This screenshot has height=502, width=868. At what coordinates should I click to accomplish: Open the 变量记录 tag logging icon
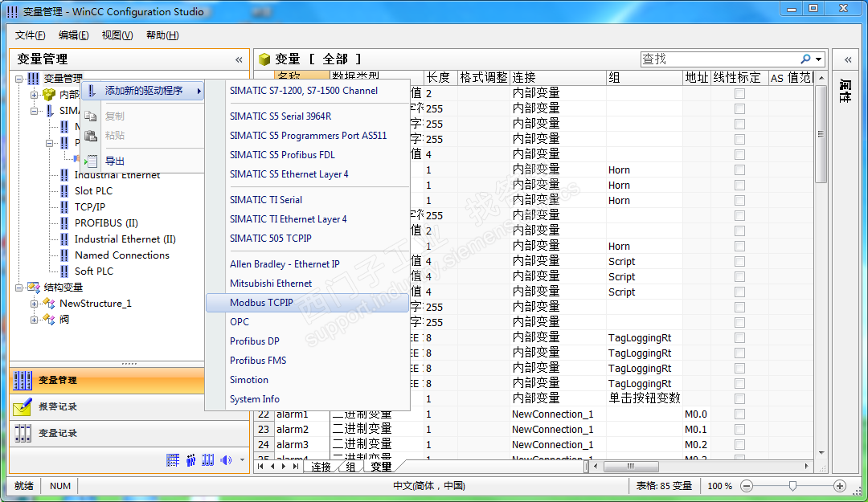[23, 434]
